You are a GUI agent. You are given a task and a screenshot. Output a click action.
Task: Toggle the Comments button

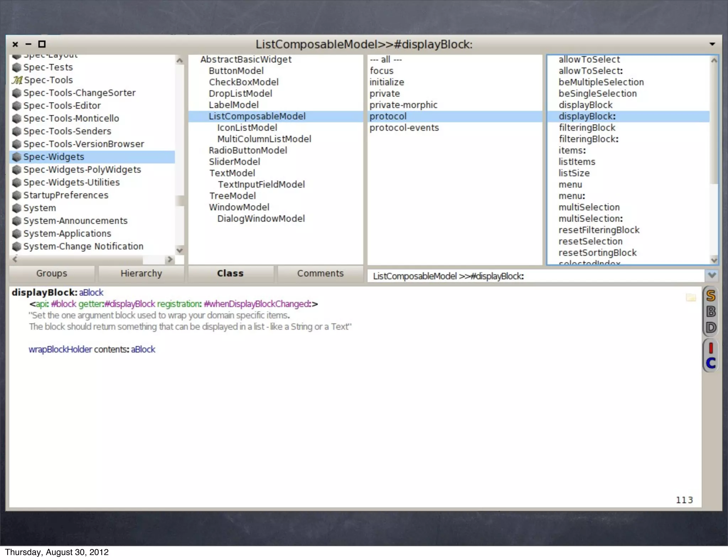click(320, 273)
